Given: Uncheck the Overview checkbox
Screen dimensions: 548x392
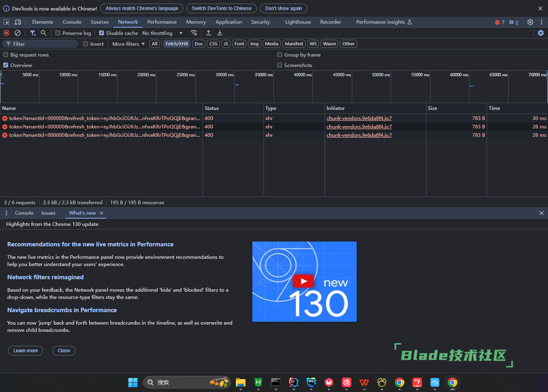Looking at the screenshot, I should pos(6,65).
